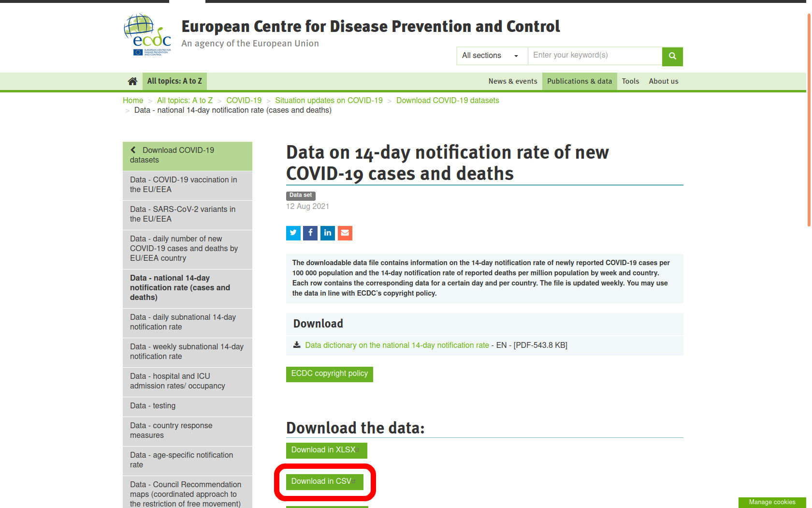Click the download icon beside Data dictionary
The height and width of the screenshot is (508, 812).
click(297, 345)
